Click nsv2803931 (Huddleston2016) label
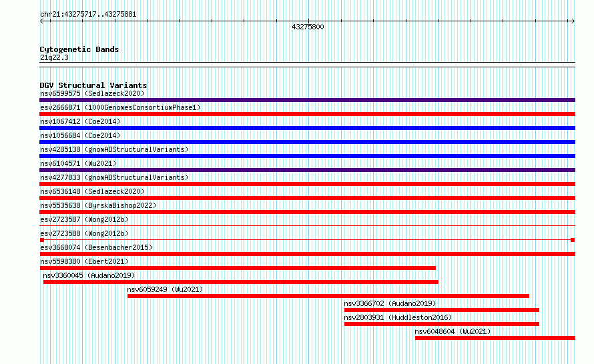Viewport: 594px width, 364px height. click(x=398, y=317)
